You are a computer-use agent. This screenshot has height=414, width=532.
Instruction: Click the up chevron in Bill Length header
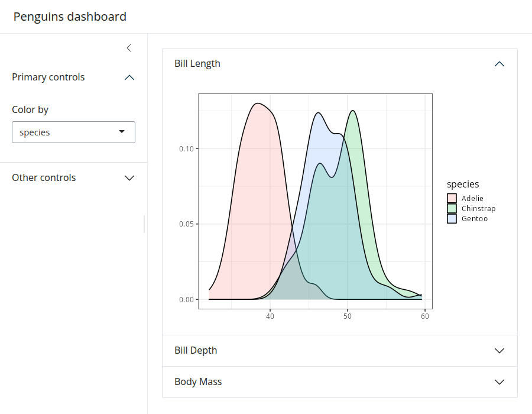pyautogui.click(x=499, y=64)
